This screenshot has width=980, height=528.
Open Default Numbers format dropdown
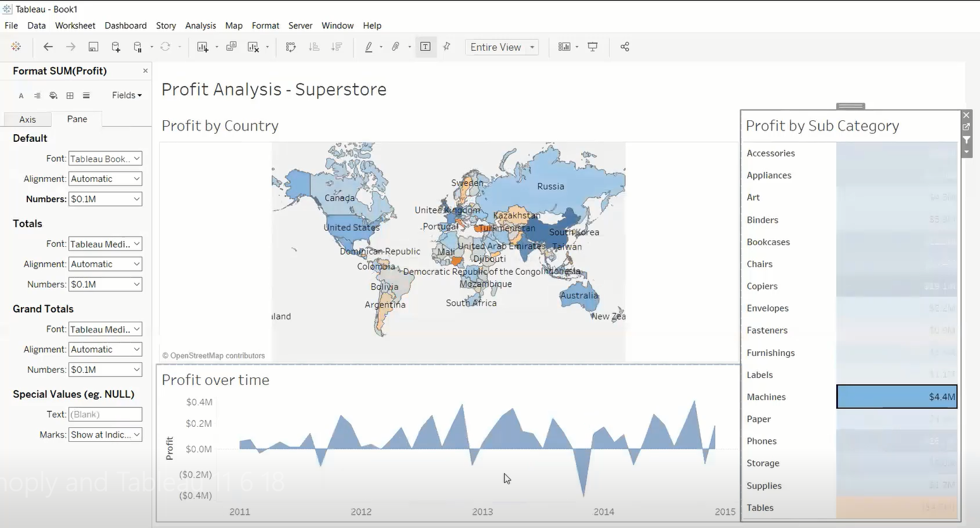(105, 199)
